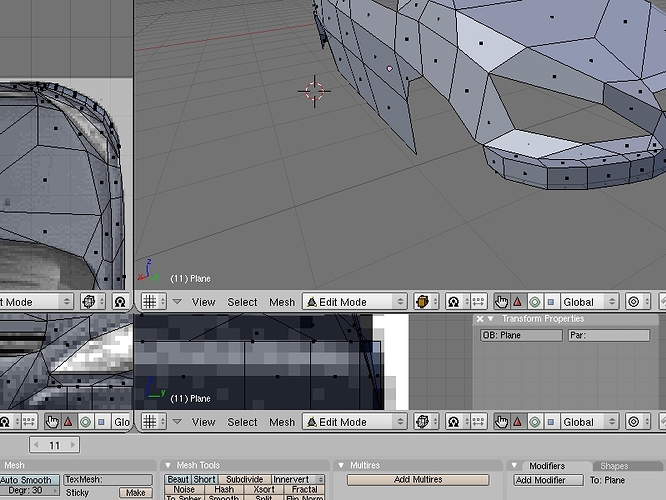666x500 pixels.
Task: Enable rotate circle in bottom-left view header
Action: (85, 422)
